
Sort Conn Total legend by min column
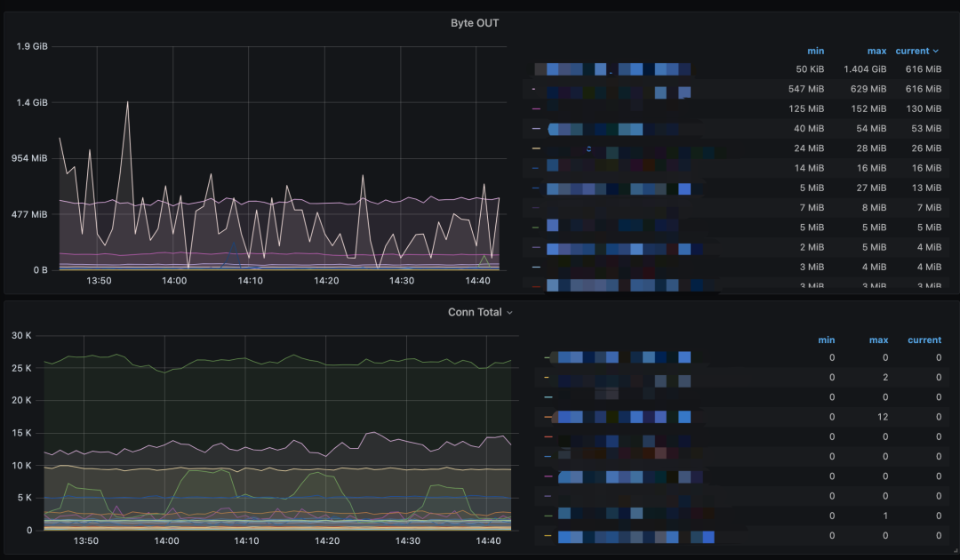click(826, 340)
